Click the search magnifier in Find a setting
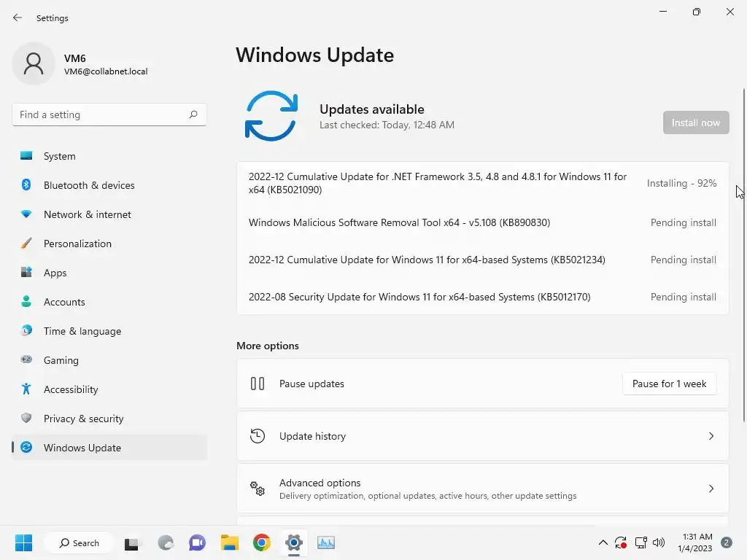This screenshot has width=747, height=560. (193, 114)
